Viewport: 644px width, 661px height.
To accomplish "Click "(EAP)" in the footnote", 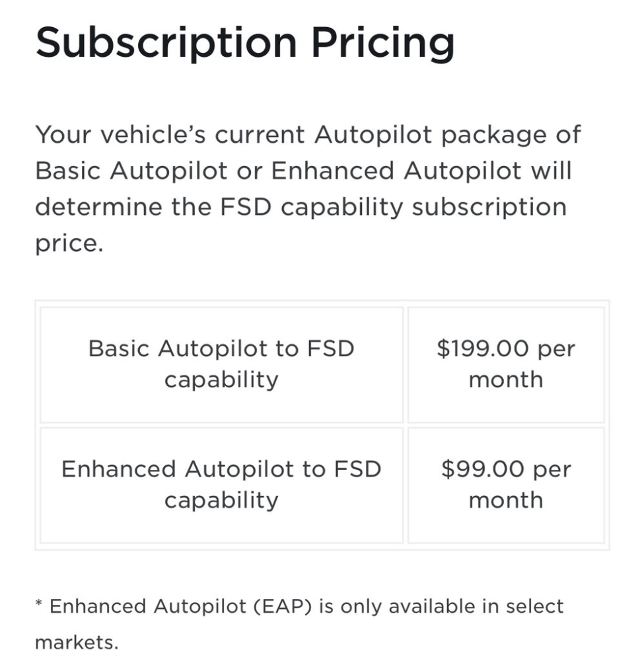I will tap(283, 606).
